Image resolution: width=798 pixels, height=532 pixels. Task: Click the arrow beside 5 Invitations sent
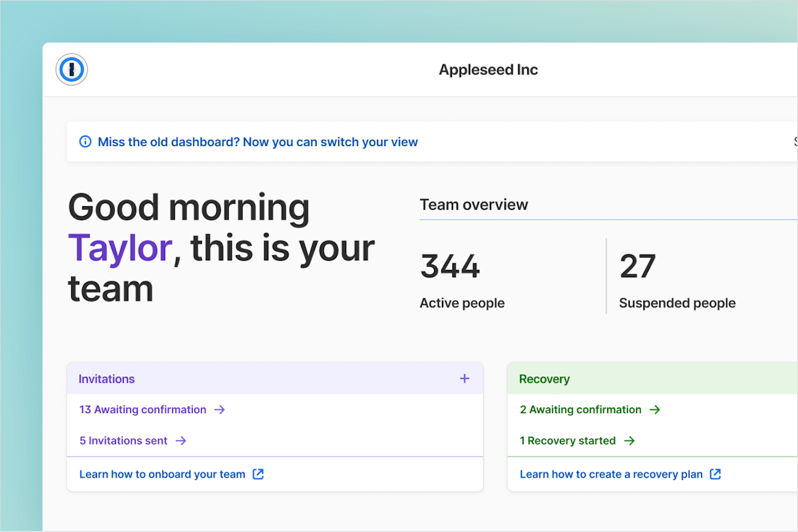[x=181, y=441]
